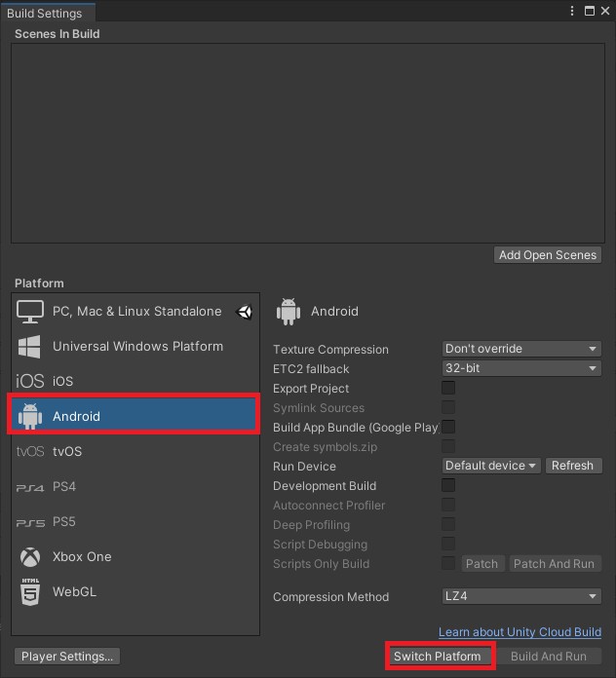The width and height of the screenshot is (616, 678).
Task: Close the Build Settings window
Action: coord(605,11)
